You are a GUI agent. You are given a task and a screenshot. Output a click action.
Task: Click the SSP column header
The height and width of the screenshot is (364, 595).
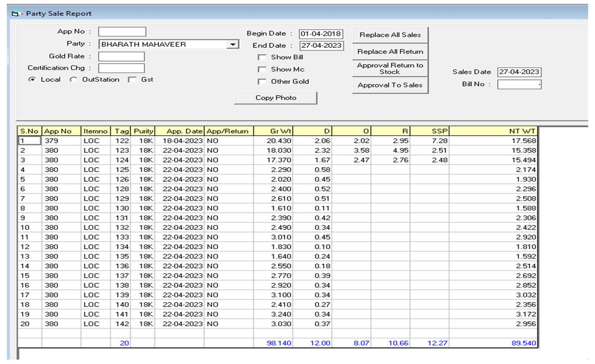pos(430,131)
